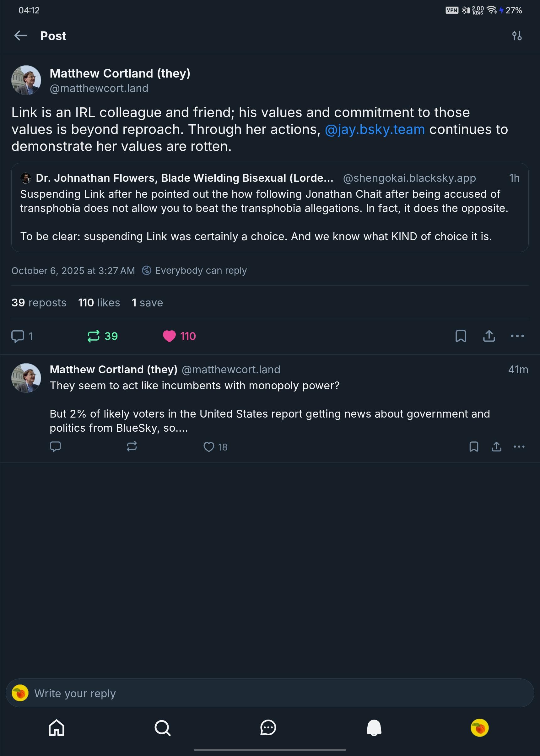This screenshot has height=756, width=540.
Task: Open more options on the reply post
Action: (x=519, y=447)
